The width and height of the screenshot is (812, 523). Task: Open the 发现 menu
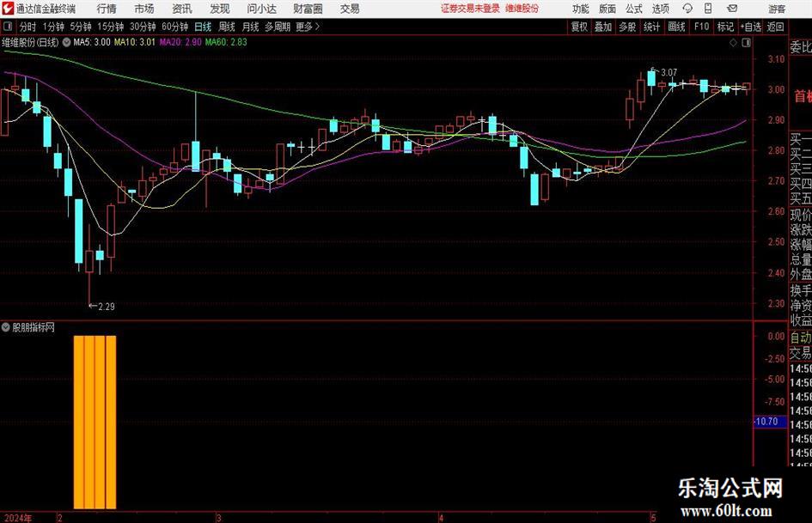[220, 9]
